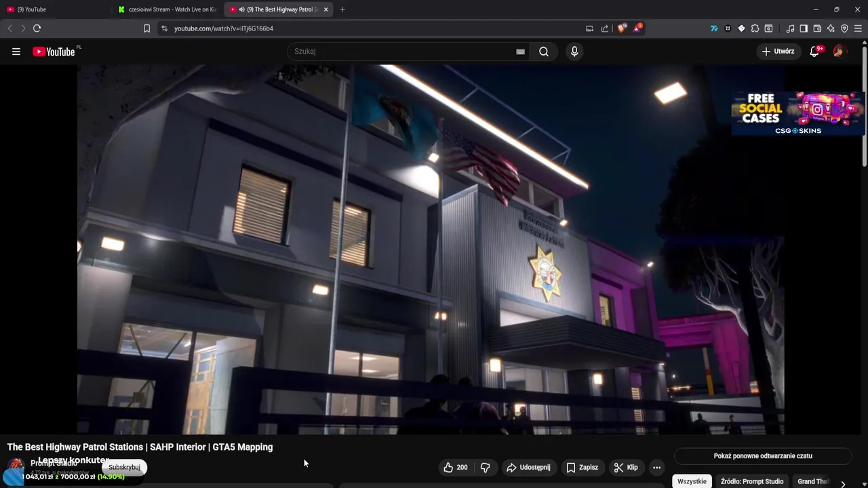868x488 pixels.
Task: Click the black cat extension icon
Action: (728, 28)
